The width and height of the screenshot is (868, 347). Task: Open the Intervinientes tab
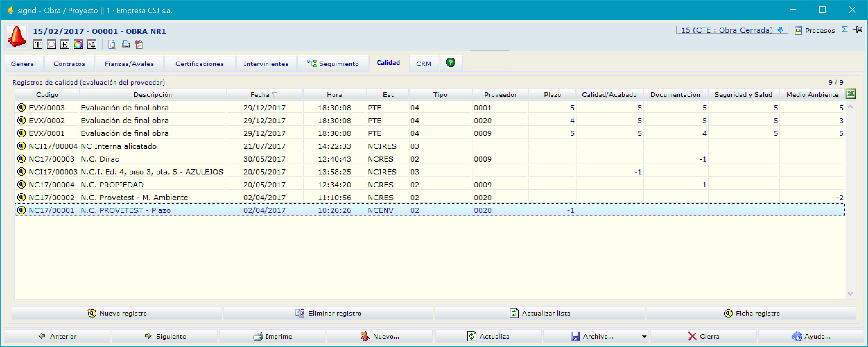(266, 63)
